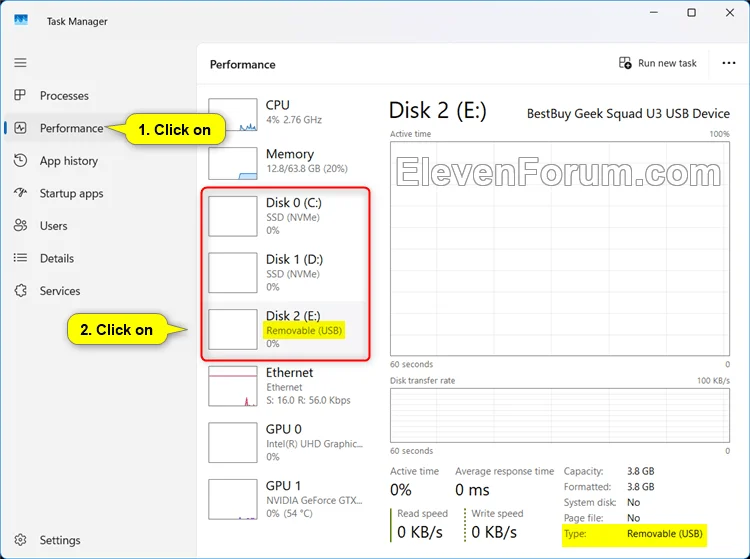Select Disk 2 (E:) graph thumbnail
The width and height of the screenshot is (750, 559).
232,329
